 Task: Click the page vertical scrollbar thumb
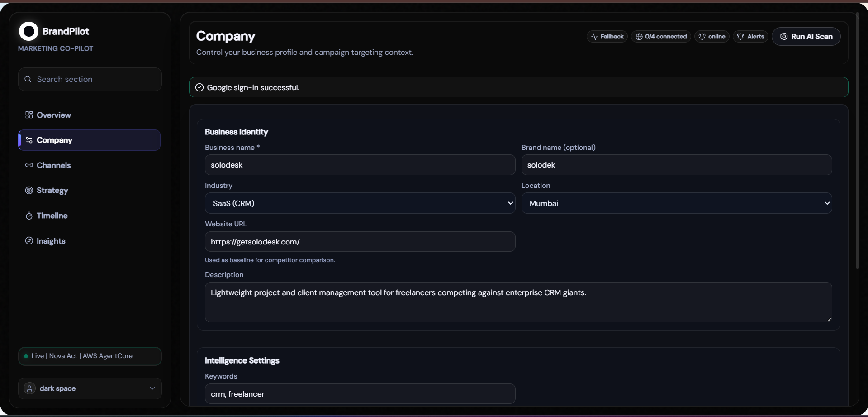(x=857, y=140)
